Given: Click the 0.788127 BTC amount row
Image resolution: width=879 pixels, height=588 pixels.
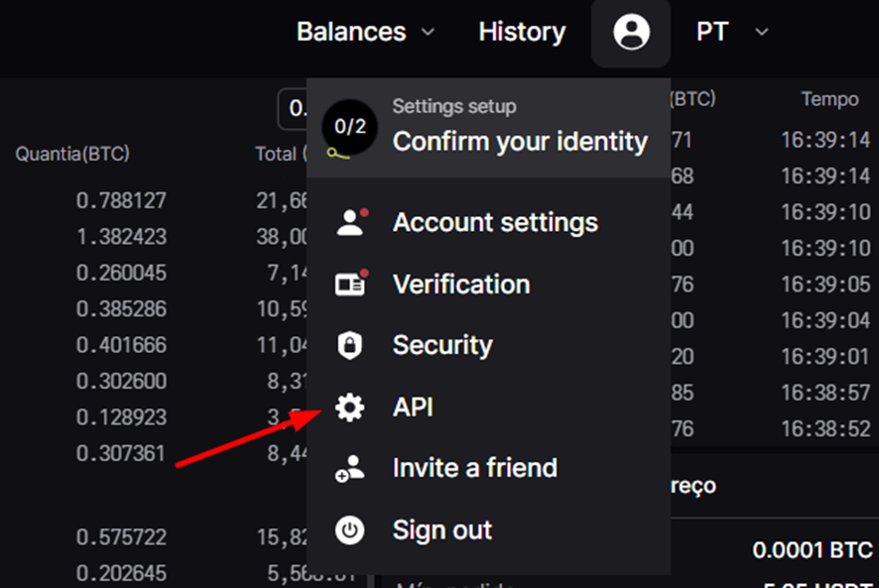Looking at the screenshot, I should (x=121, y=201).
